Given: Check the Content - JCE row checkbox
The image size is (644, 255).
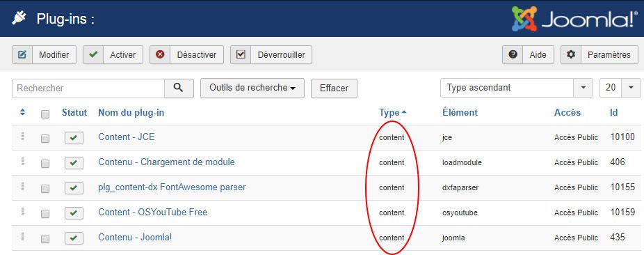Looking at the screenshot, I should [45, 139].
